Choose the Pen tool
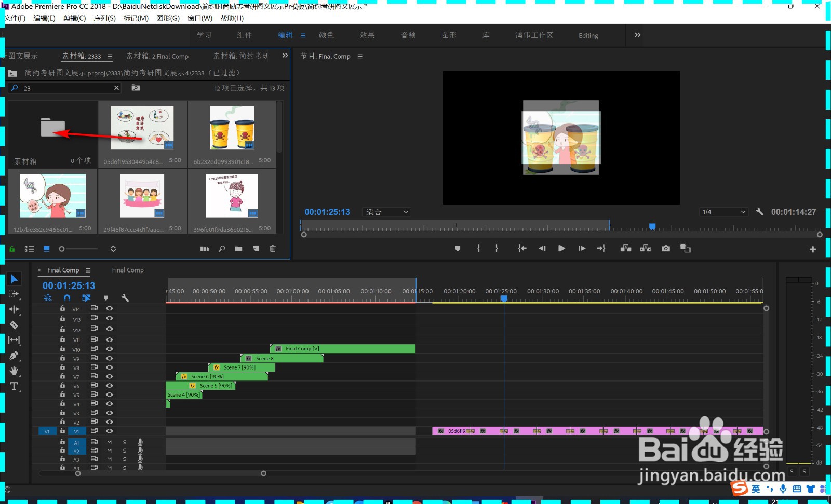The image size is (831, 504). pos(14,356)
